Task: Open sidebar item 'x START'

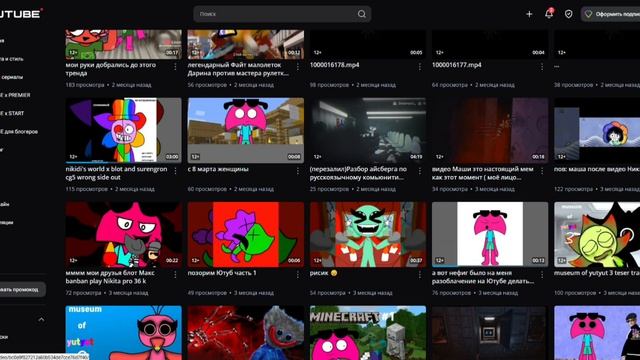Action: click(x=12, y=113)
